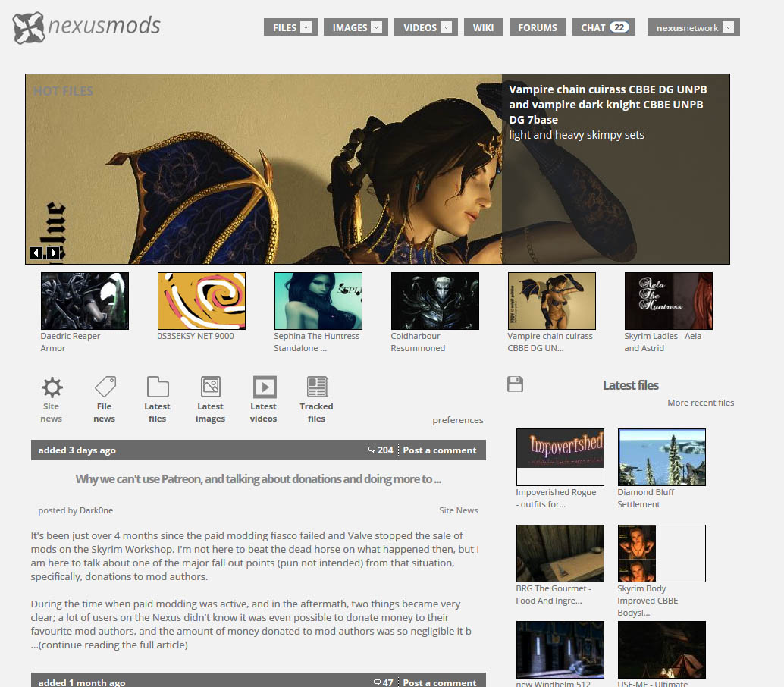Open the nexusnetwork menu
Viewport: 784px width, 687px height.
coord(694,27)
